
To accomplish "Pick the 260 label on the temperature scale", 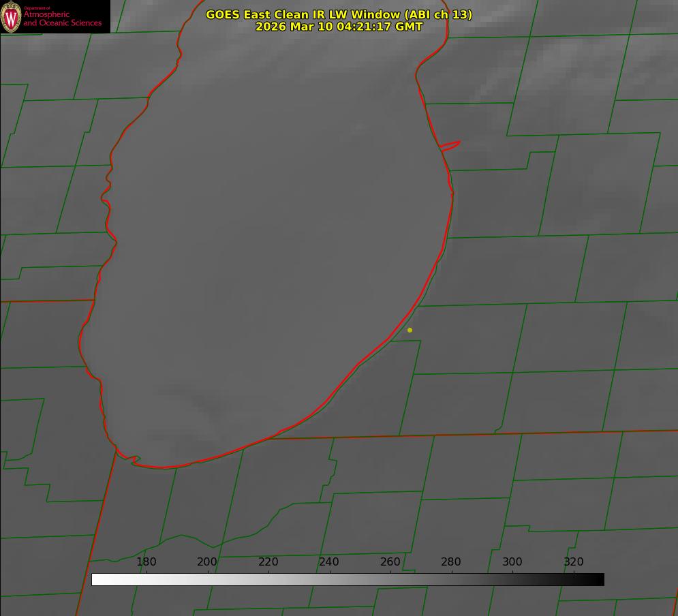I will click(390, 562).
